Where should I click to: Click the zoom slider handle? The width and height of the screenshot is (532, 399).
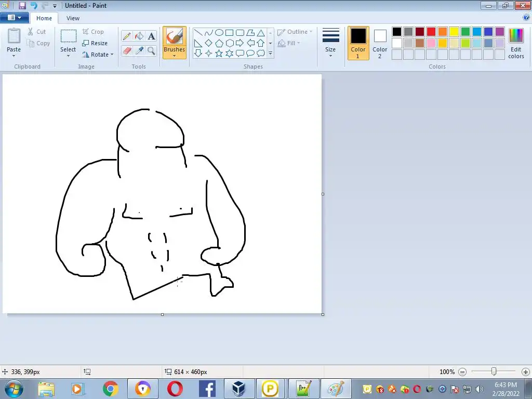pyautogui.click(x=494, y=371)
